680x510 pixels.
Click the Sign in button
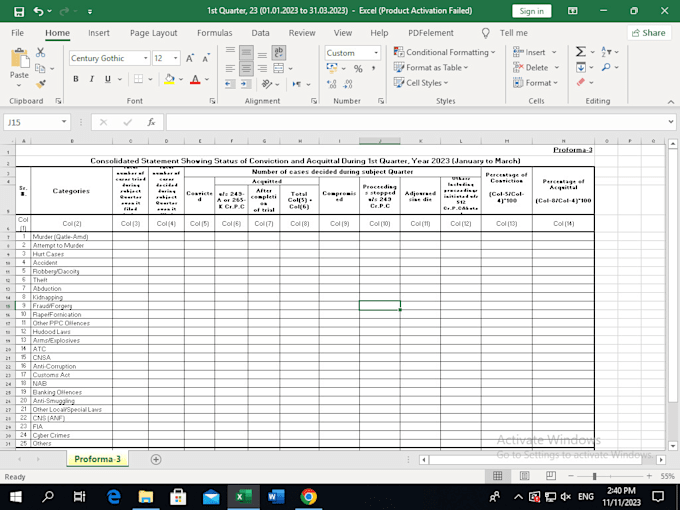[532, 11]
